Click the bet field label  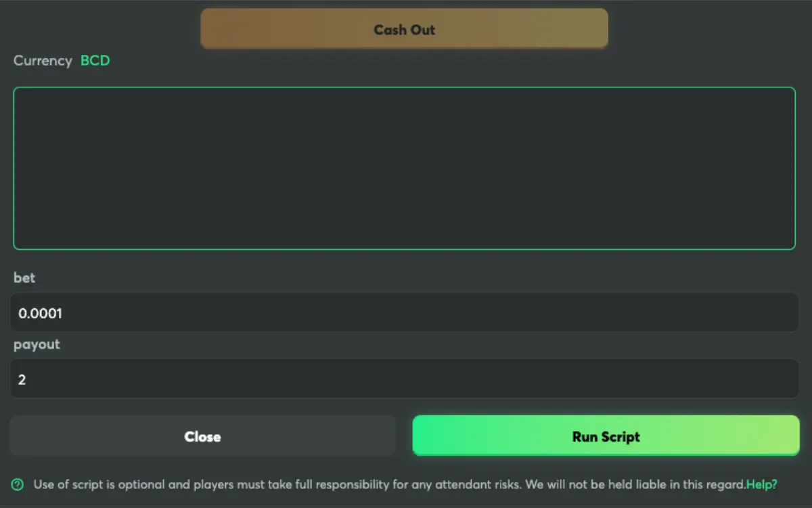(24, 278)
